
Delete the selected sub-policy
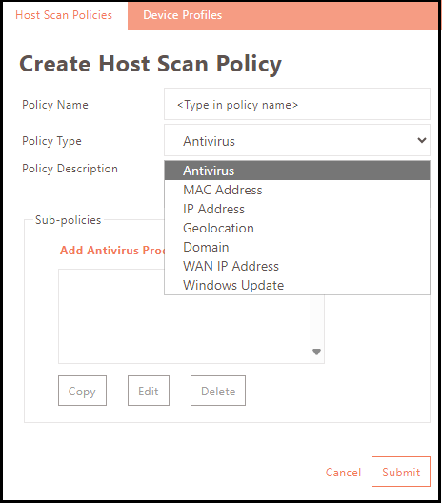(x=218, y=391)
